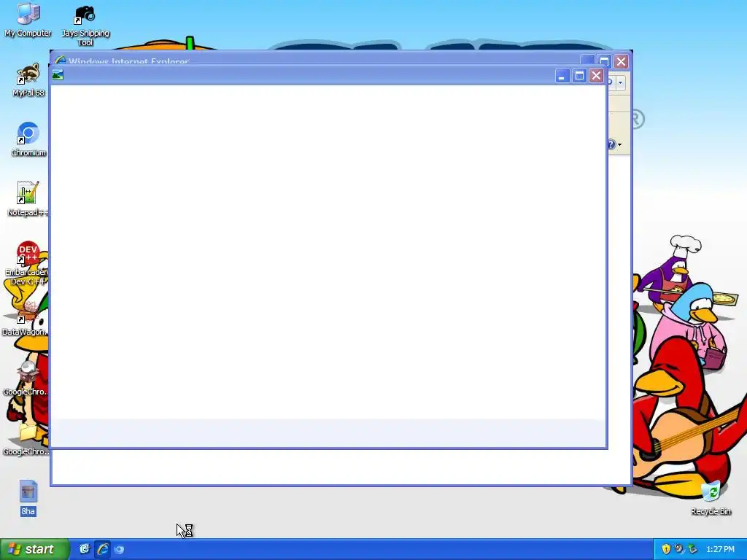The image size is (747, 560).
Task: Click the front window's title bar picture icon
Action: click(58, 75)
